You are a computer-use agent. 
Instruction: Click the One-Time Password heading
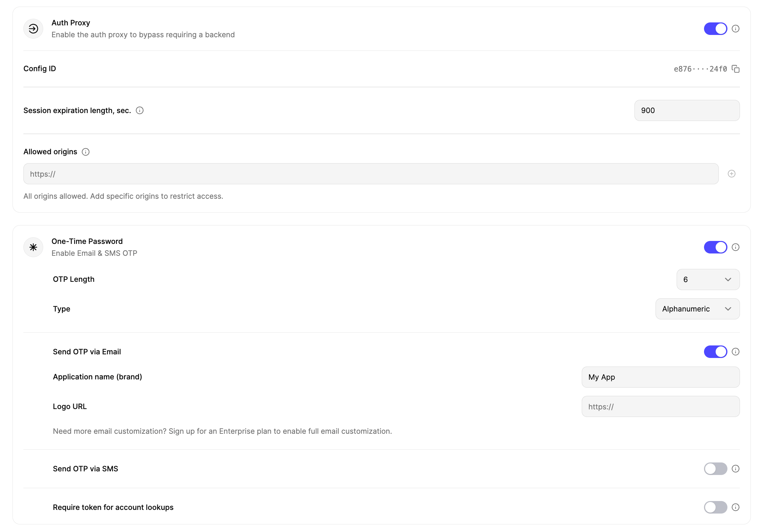pyautogui.click(x=87, y=241)
